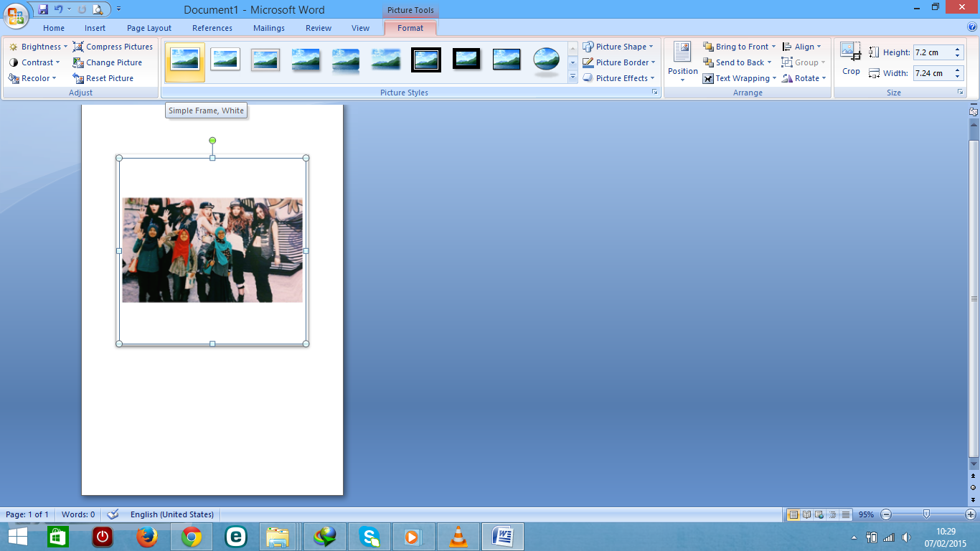This screenshot has height=551, width=980.
Task: Open Skype from the taskbar
Action: [x=369, y=537]
